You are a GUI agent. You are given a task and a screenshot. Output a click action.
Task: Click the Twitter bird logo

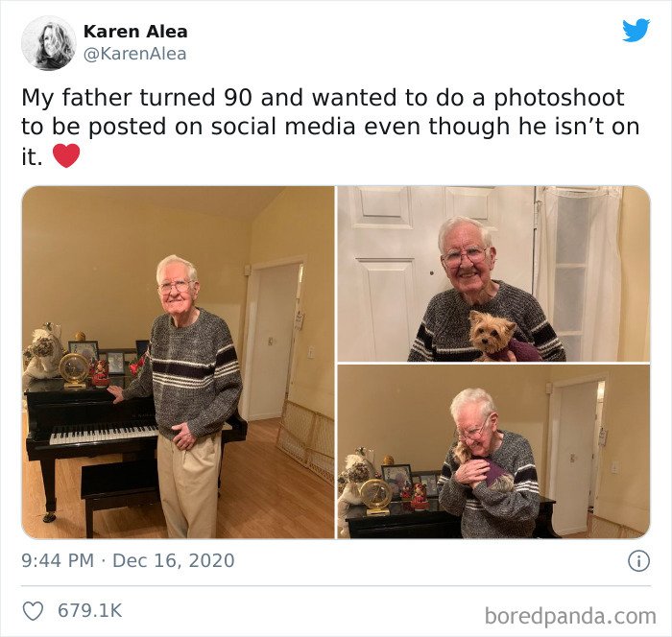click(x=636, y=31)
